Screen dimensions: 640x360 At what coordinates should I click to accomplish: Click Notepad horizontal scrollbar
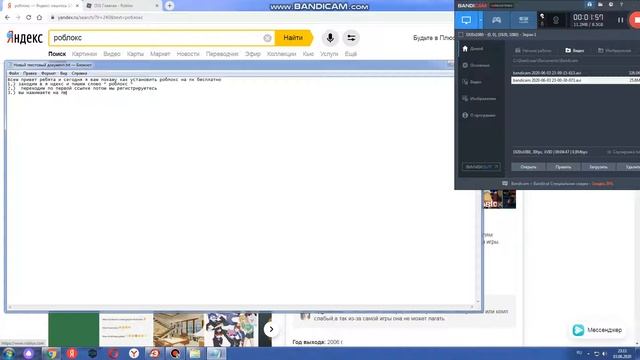241,307
